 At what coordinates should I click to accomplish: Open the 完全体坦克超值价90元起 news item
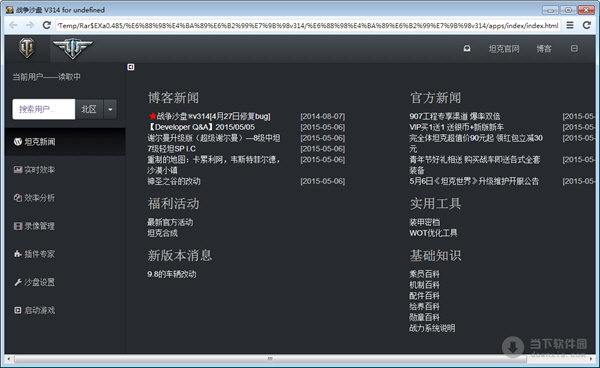point(476,143)
